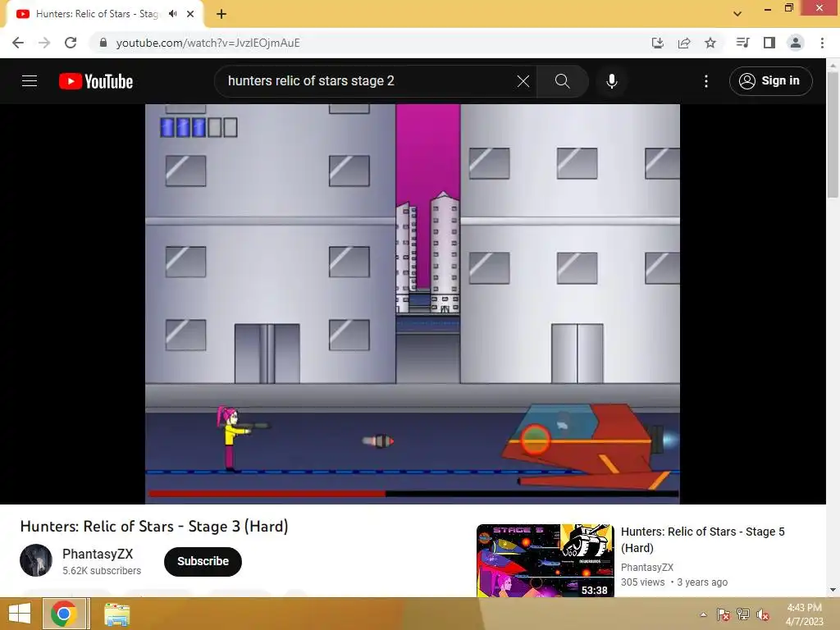Viewport: 840px width, 630px height.
Task: Open Chrome profile avatar
Action: click(796, 43)
